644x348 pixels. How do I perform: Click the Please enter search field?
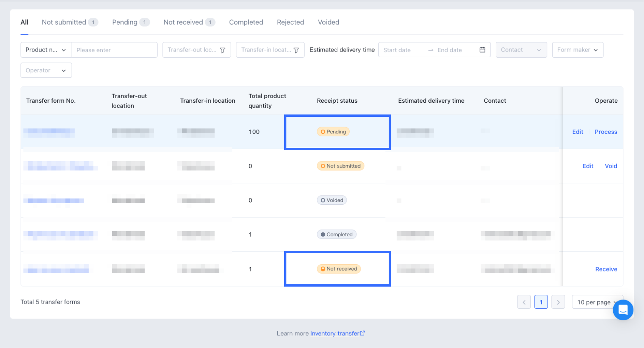click(x=114, y=50)
